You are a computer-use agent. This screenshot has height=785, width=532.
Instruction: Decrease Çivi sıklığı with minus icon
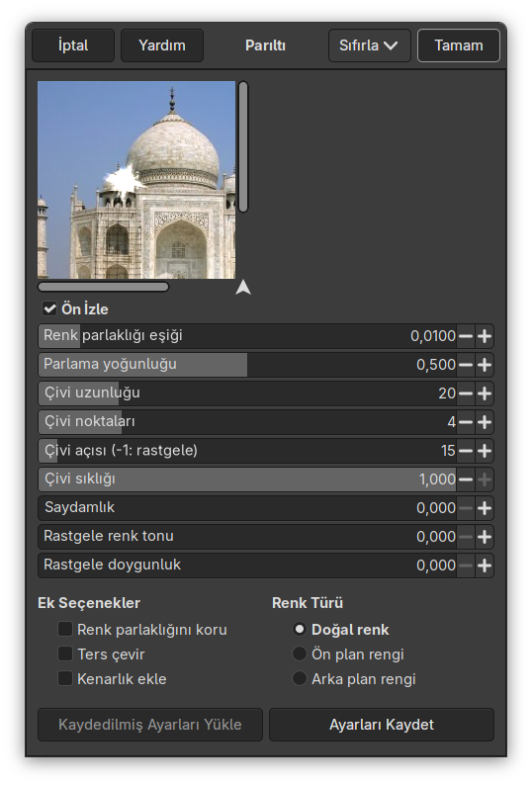point(466,480)
